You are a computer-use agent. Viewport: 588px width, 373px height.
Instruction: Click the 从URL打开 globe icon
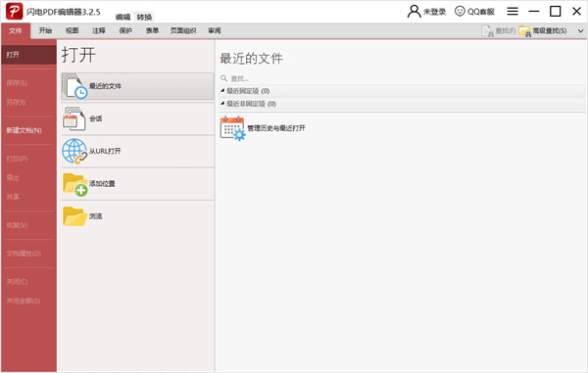(74, 152)
